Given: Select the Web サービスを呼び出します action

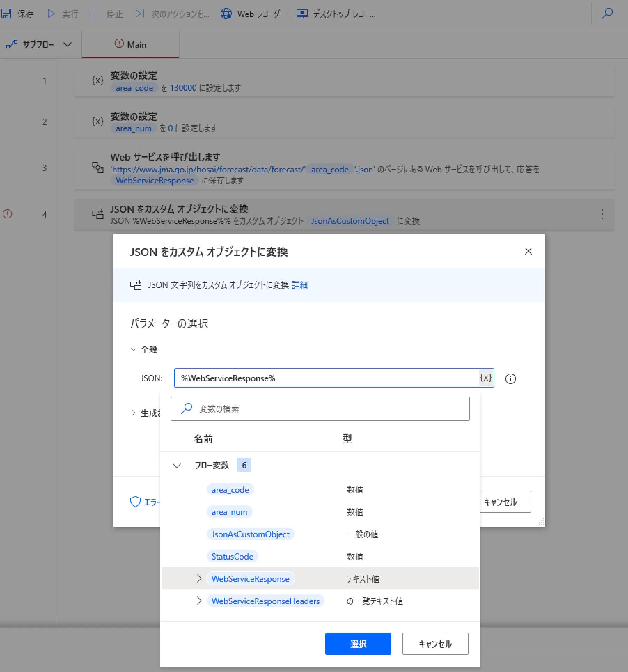Looking at the screenshot, I should [344, 169].
